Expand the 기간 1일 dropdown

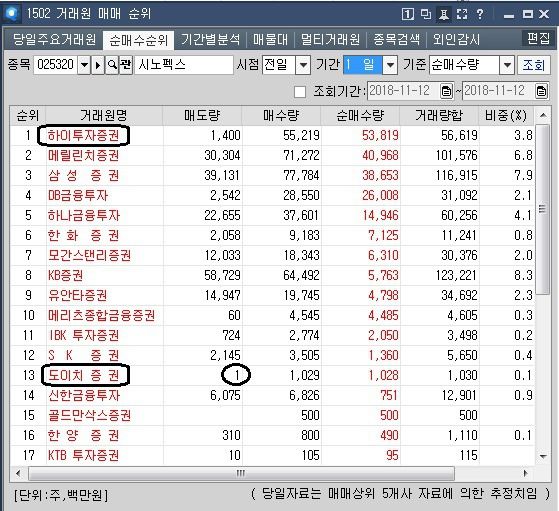[x=390, y=65]
